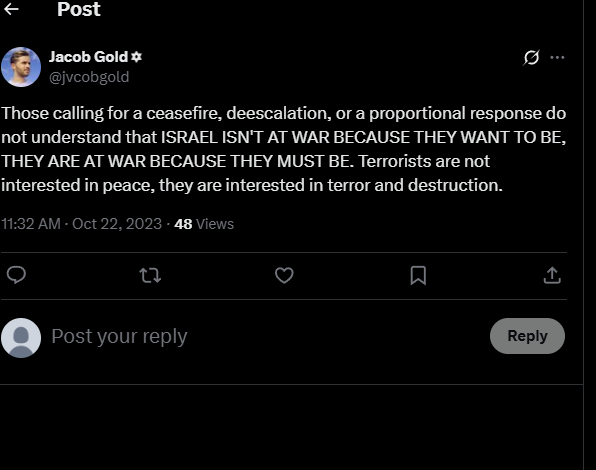Repost this post with the retweet icon
The width and height of the screenshot is (596, 470).
click(150, 275)
